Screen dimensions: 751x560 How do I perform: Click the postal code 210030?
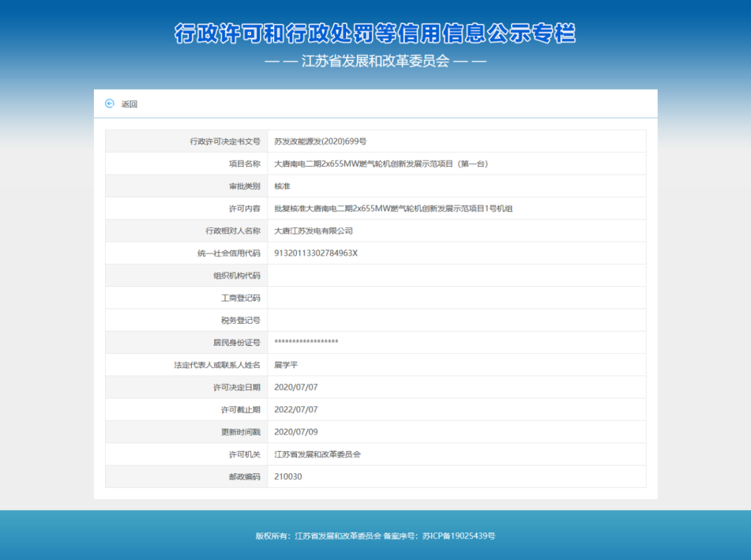(288, 477)
